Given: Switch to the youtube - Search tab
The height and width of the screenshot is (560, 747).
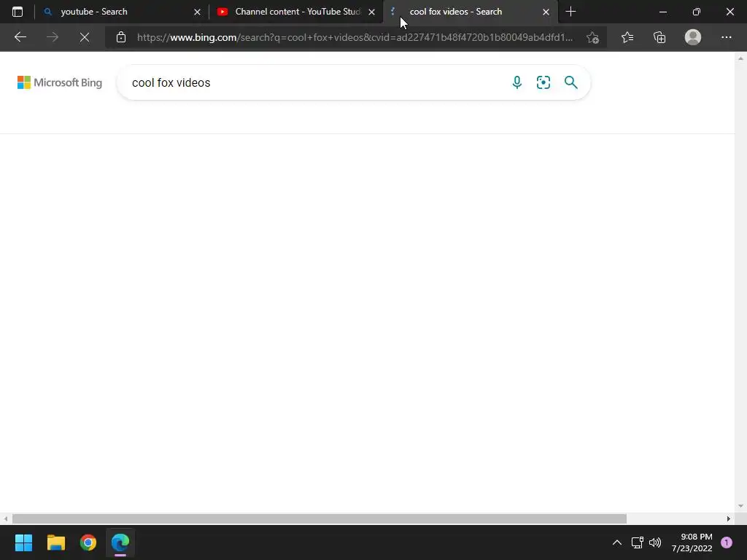Looking at the screenshot, I should pos(122,12).
